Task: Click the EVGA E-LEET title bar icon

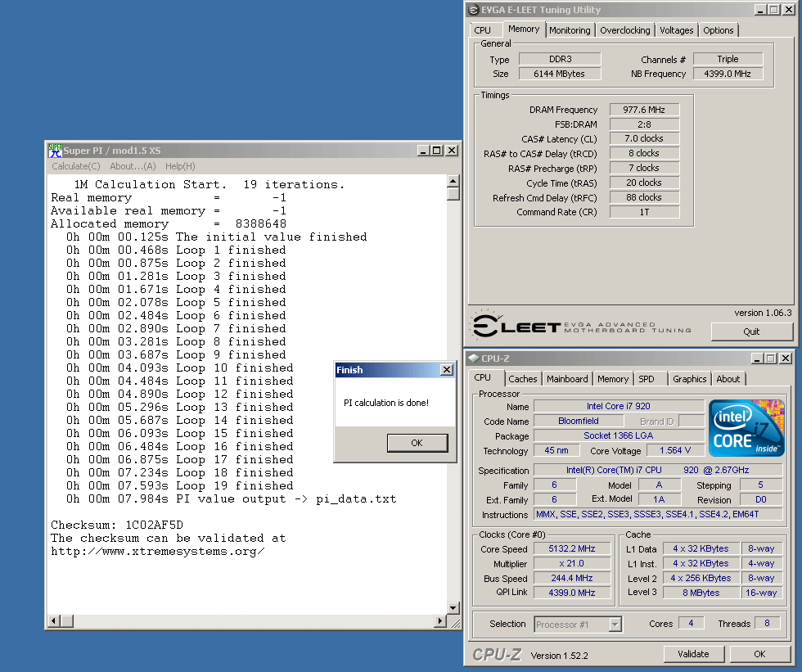Action: coord(474,10)
